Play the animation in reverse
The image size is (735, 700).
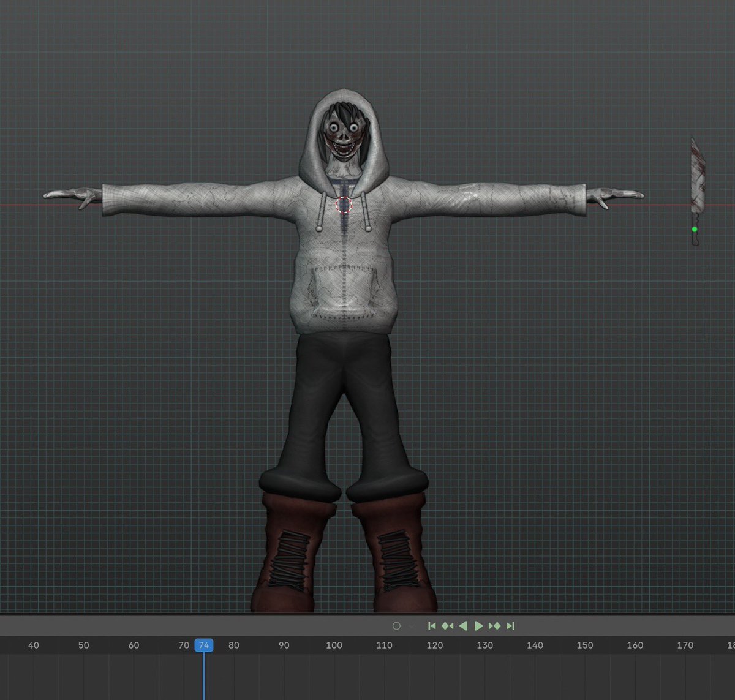pyautogui.click(x=464, y=626)
